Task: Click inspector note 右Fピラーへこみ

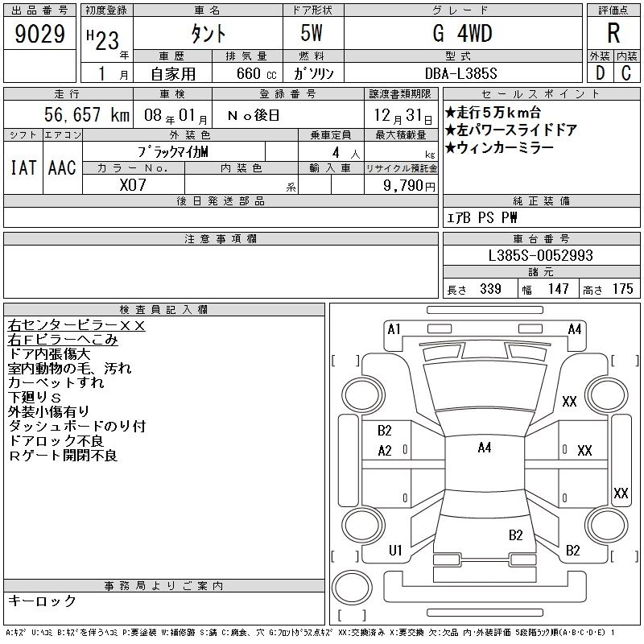Action: tap(63, 340)
